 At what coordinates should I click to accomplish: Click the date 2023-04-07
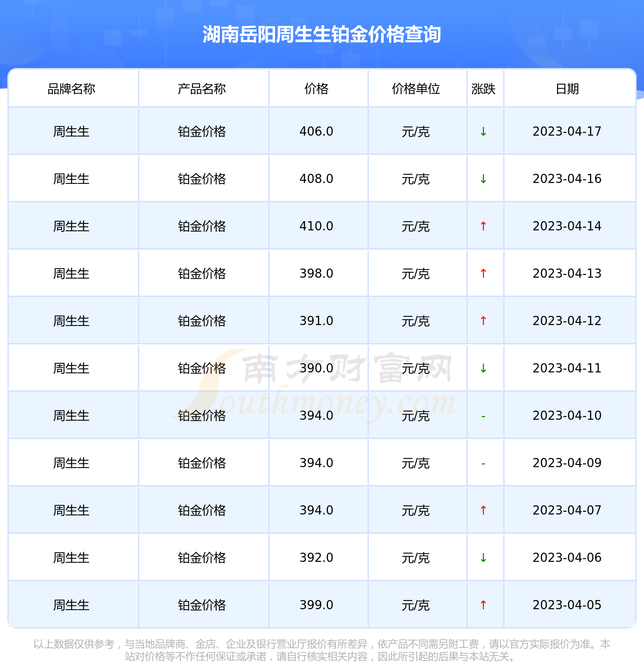tap(567, 510)
